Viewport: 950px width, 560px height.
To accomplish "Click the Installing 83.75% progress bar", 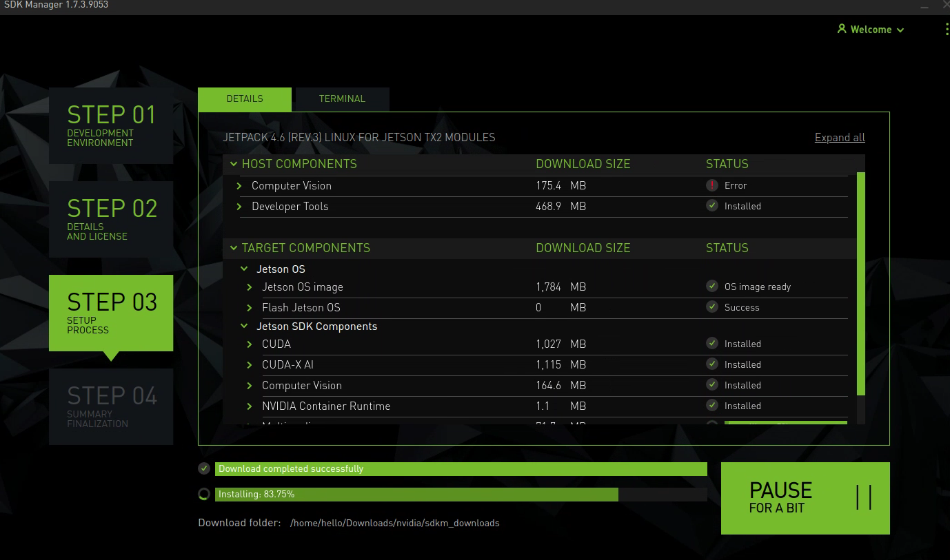I will coord(461,494).
